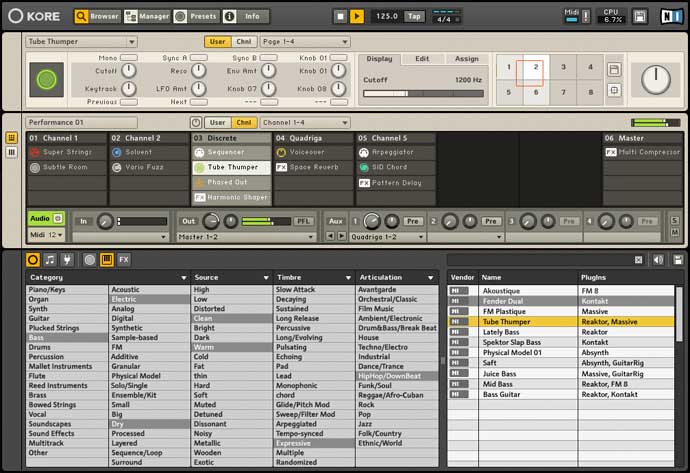Open the Assign tab
The height and width of the screenshot is (473, 690).
coord(466,59)
